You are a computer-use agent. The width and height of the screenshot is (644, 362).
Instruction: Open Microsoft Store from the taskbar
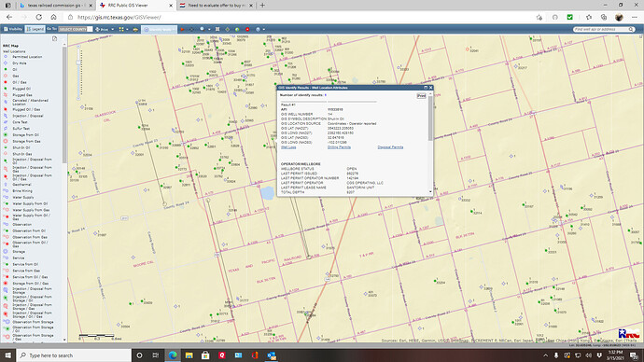coord(205,355)
